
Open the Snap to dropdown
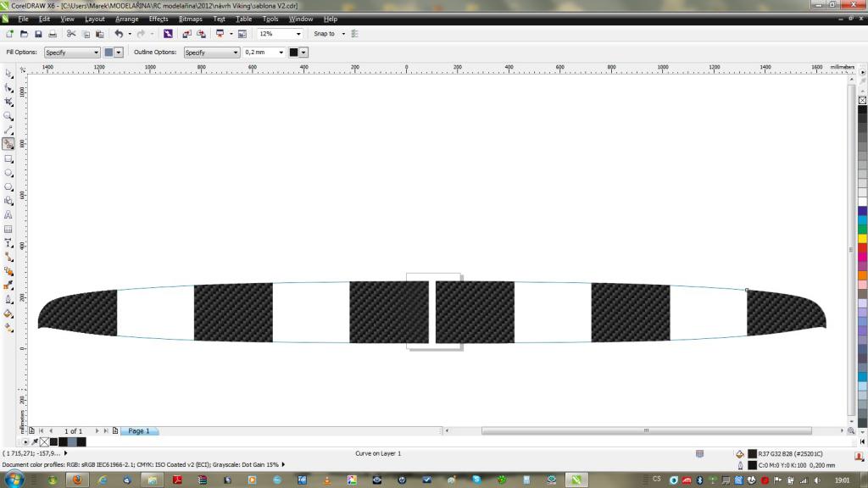343,34
